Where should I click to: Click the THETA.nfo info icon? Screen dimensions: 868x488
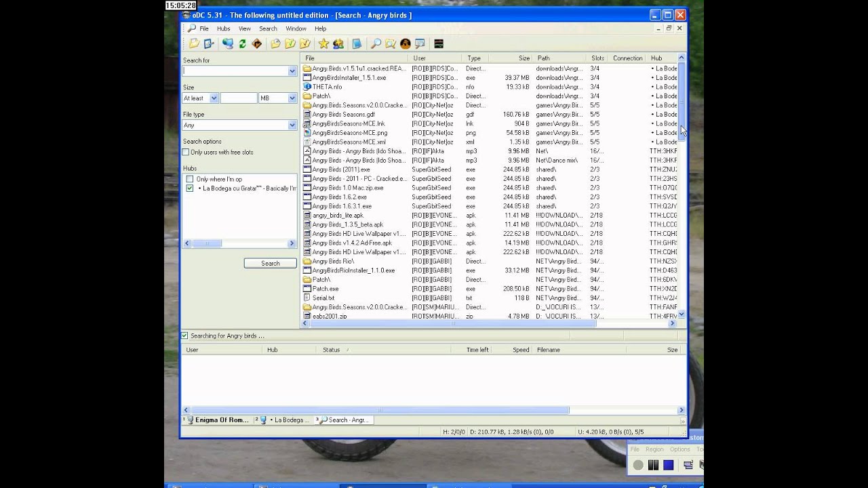coord(307,87)
